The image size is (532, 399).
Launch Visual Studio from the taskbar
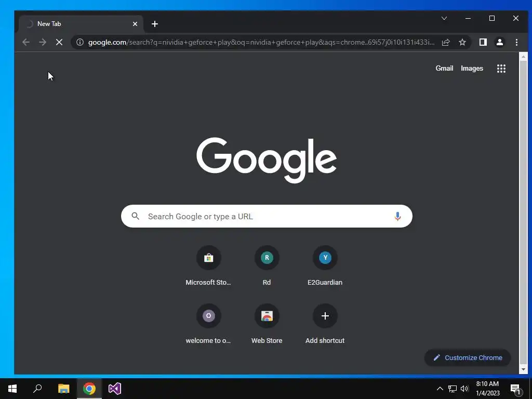pyautogui.click(x=115, y=389)
